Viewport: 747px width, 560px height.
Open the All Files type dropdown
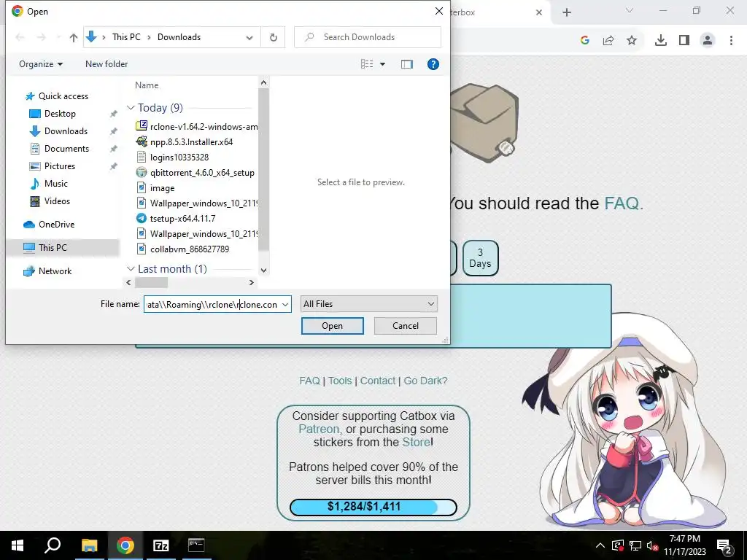[x=368, y=304]
